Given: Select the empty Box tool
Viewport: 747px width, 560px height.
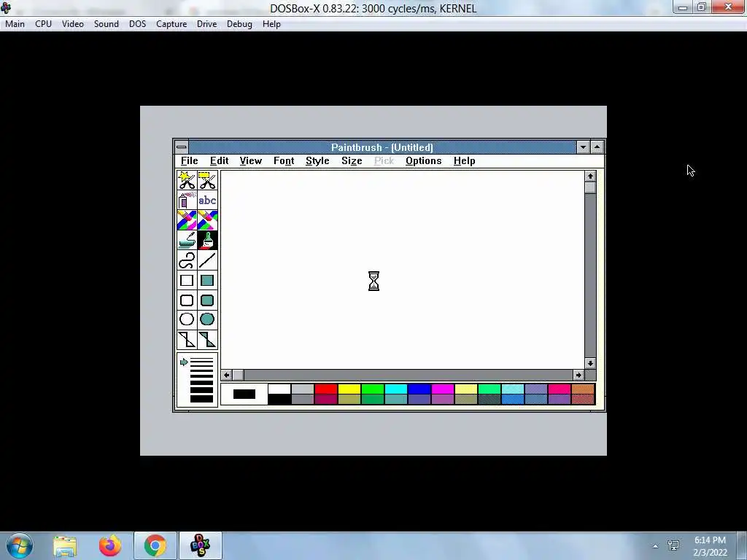Looking at the screenshot, I should click(x=187, y=281).
